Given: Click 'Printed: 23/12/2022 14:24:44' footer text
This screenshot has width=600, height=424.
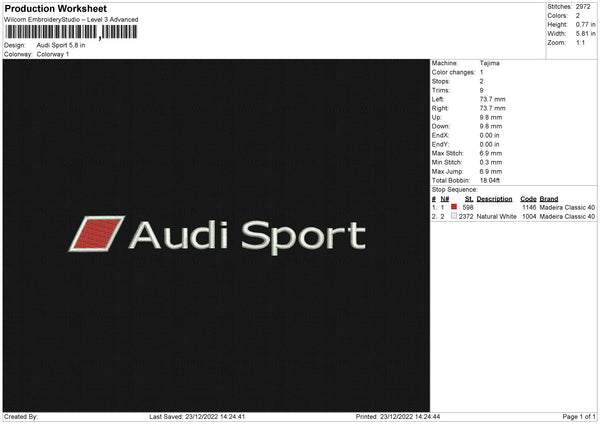Looking at the screenshot, I should [398, 417].
